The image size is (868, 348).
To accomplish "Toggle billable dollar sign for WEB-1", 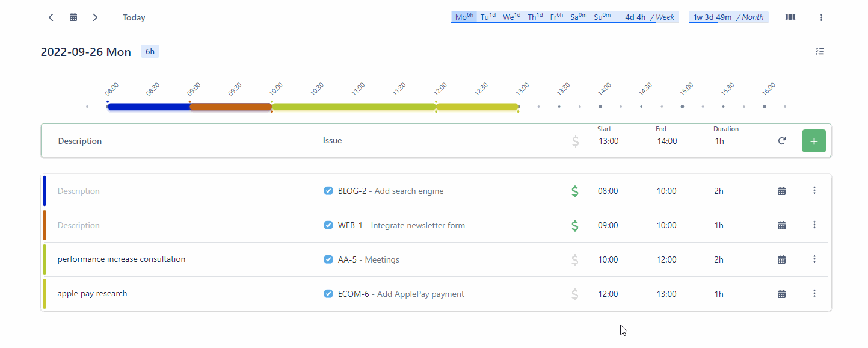I will 574,225.
